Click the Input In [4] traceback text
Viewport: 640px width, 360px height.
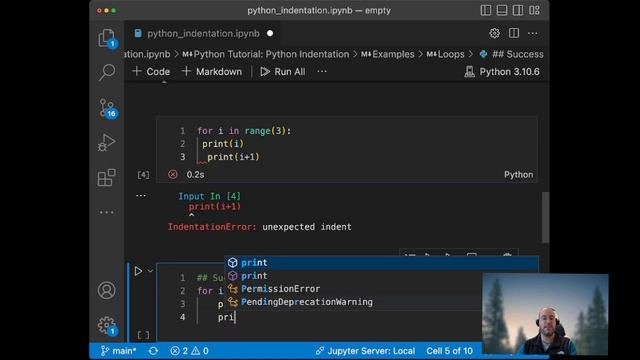click(209, 196)
